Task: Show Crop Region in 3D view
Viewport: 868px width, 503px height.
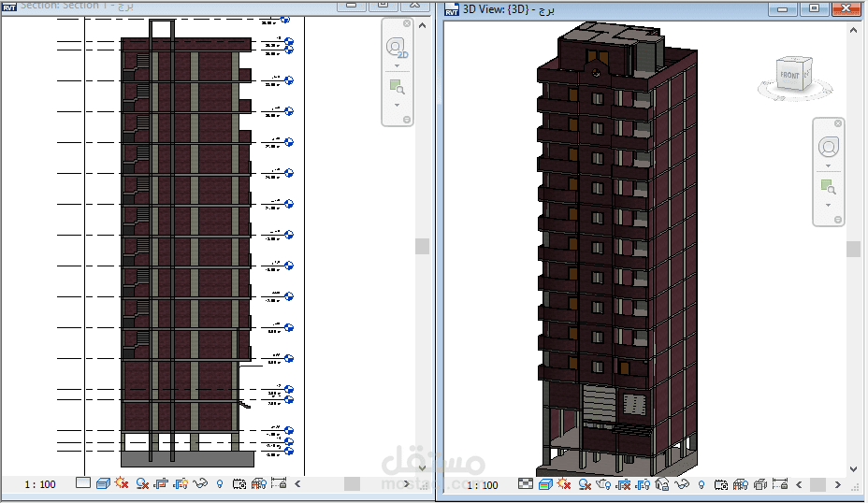Action: tap(643, 484)
